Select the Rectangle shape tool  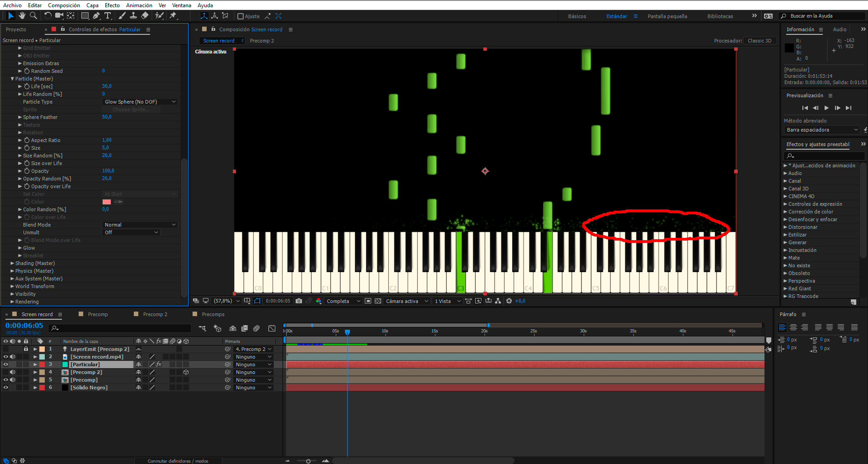(x=85, y=16)
